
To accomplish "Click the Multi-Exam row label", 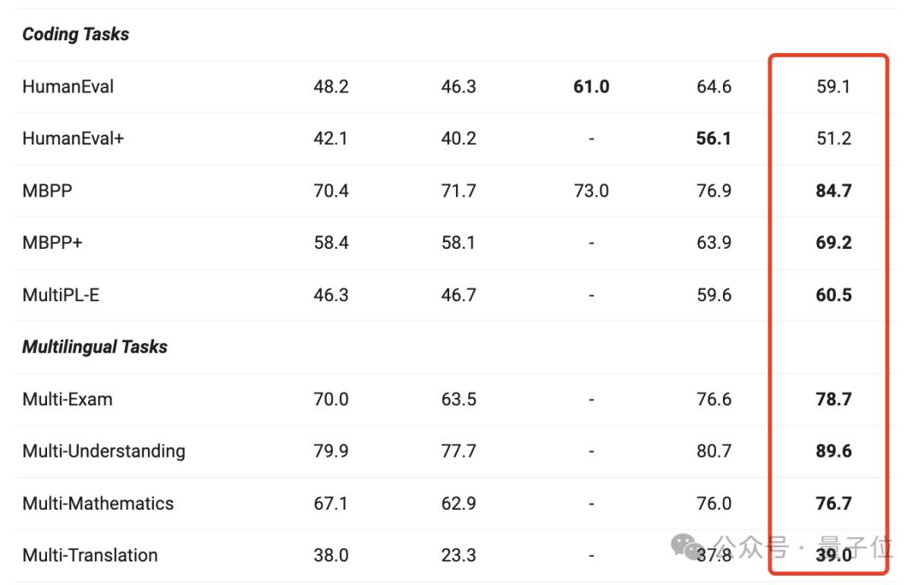I will (67, 399).
